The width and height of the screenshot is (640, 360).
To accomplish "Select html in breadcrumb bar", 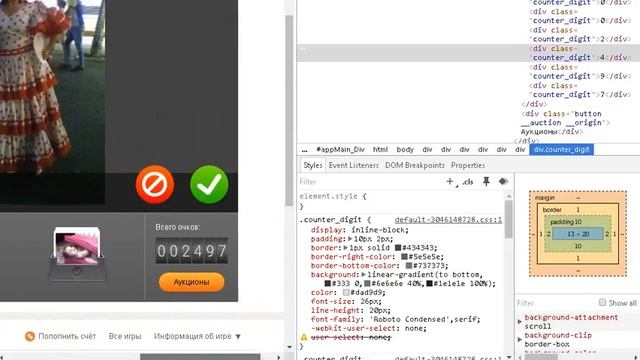I will pos(380,150).
